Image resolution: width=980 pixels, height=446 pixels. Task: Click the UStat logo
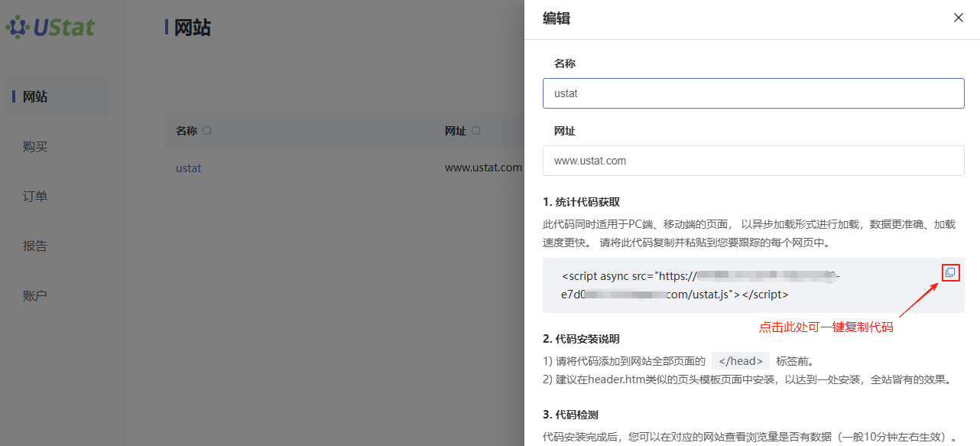(x=50, y=28)
